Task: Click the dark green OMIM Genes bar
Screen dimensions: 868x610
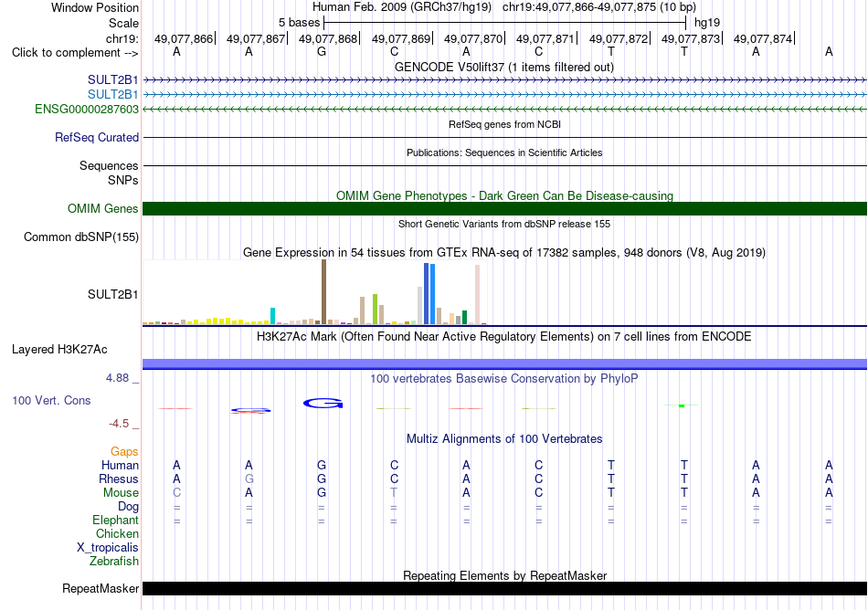Action: 504,208
